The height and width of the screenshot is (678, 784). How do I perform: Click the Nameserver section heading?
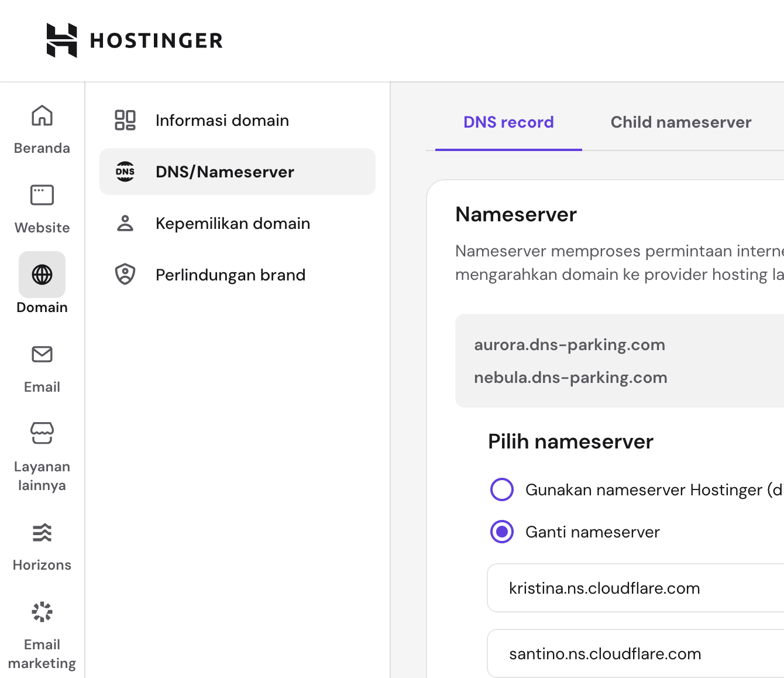pyautogui.click(x=516, y=214)
